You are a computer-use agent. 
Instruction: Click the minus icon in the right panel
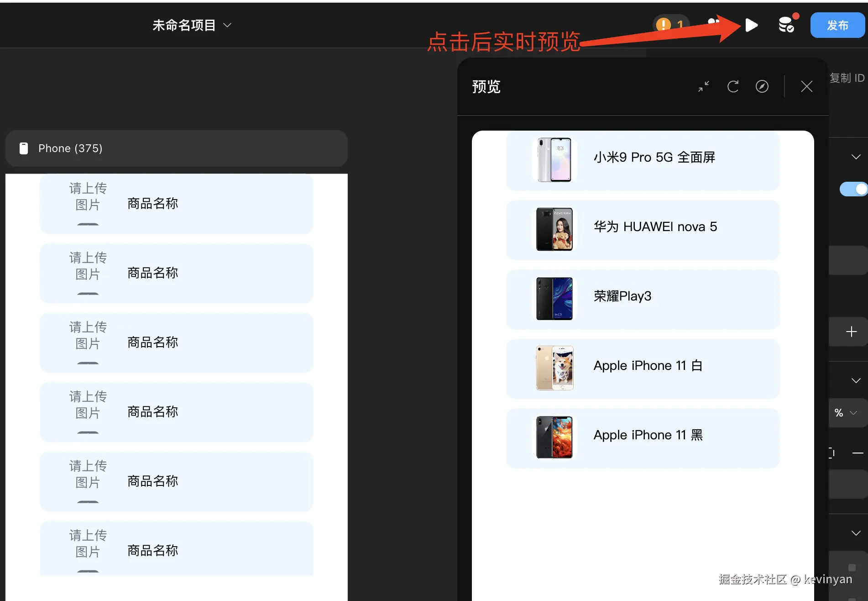pos(858,453)
